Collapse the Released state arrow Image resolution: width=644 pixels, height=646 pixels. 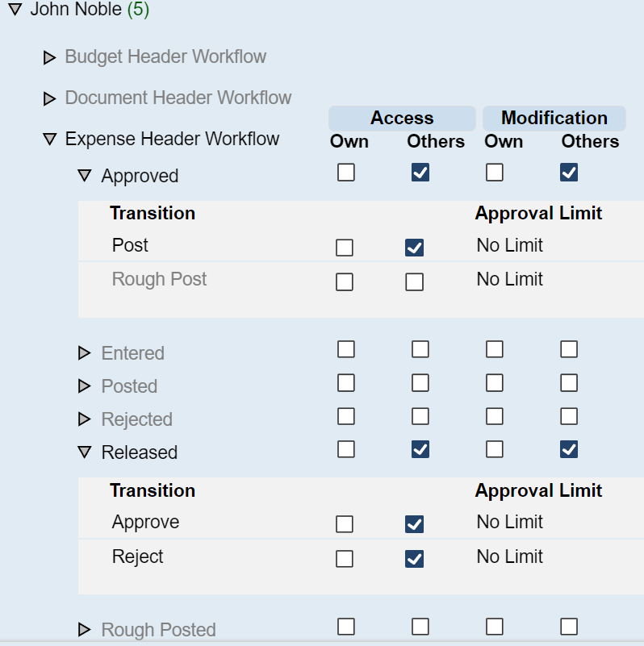pos(85,452)
